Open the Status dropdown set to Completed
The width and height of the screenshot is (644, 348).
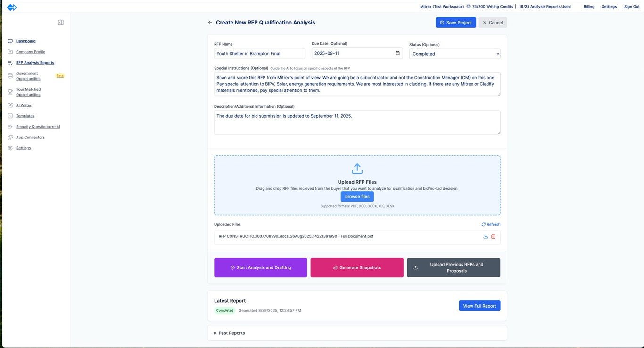pyautogui.click(x=455, y=54)
